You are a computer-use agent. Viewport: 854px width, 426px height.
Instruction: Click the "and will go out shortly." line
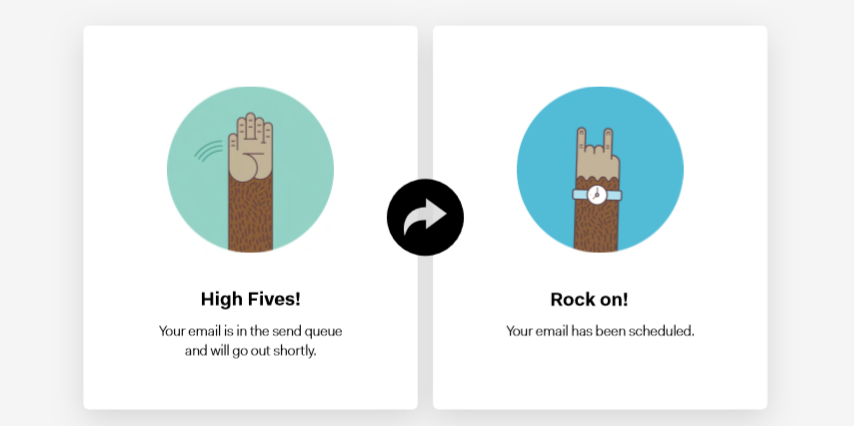click(x=251, y=351)
